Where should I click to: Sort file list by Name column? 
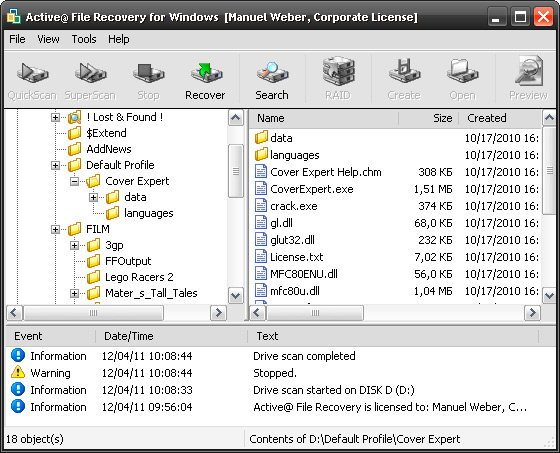pos(324,118)
